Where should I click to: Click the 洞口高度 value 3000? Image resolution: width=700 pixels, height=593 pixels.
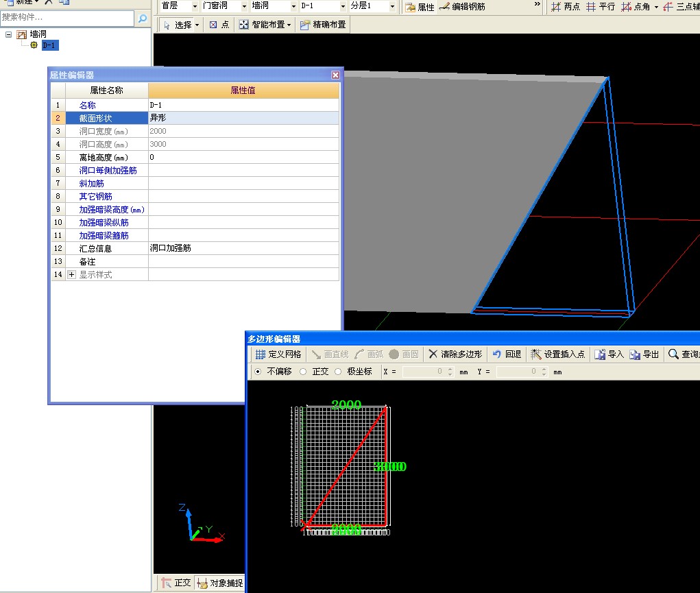pos(243,144)
